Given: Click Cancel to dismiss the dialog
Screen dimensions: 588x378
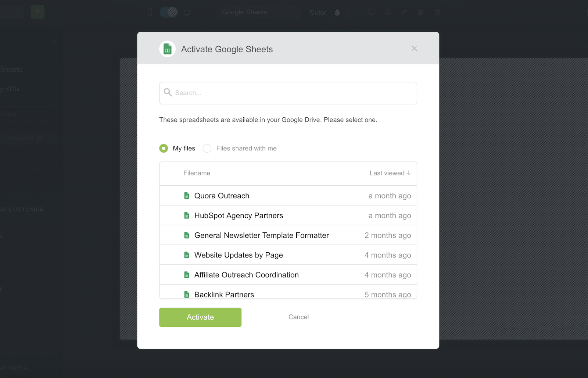Looking at the screenshot, I should pyautogui.click(x=298, y=317).
